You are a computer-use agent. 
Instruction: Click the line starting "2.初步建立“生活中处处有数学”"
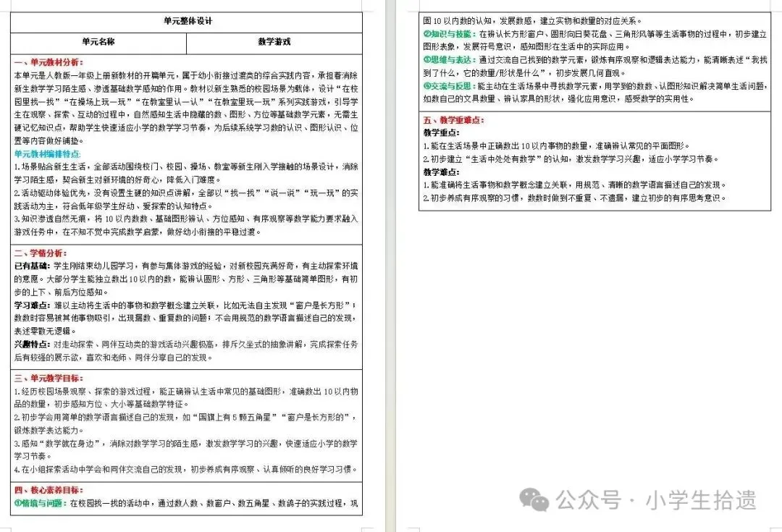(571, 159)
